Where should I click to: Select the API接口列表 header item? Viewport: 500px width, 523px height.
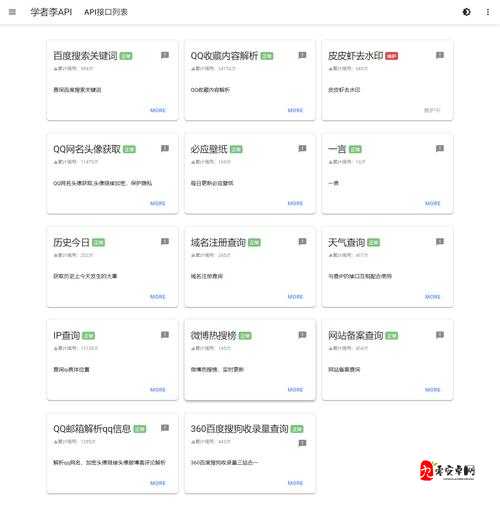coord(106,12)
